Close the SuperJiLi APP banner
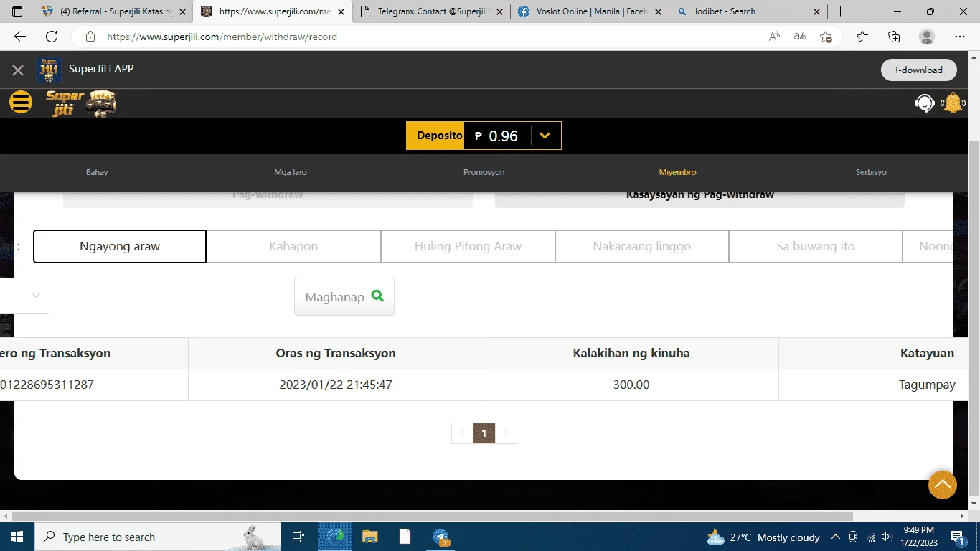 click(x=18, y=70)
